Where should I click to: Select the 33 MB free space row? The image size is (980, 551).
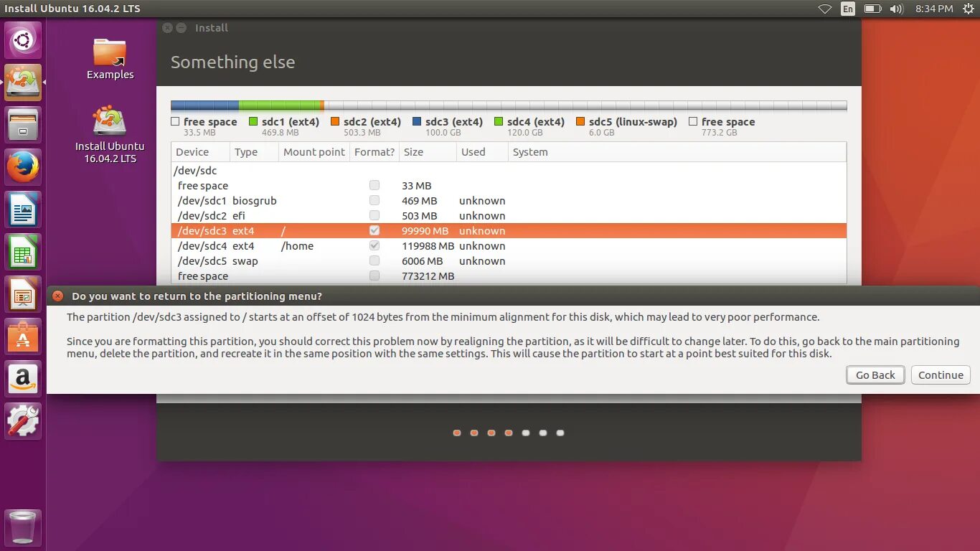pyautogui.click(x=509, y=185)
